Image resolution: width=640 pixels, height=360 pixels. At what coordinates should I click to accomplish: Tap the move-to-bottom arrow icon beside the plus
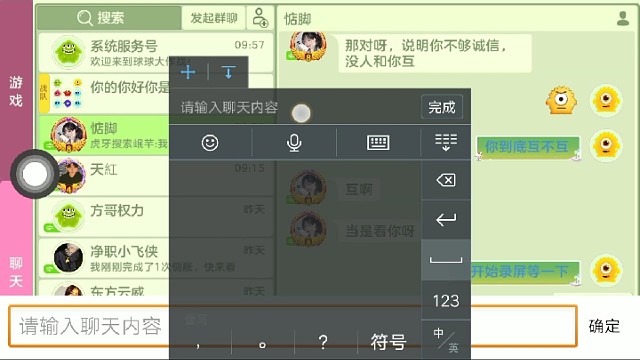(x=228, y=72)
